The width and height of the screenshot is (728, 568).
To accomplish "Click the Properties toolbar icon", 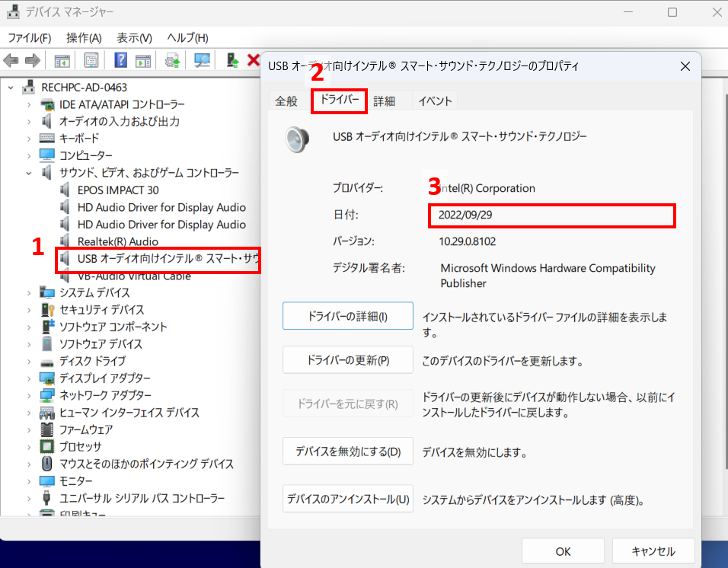I will click(91, 60).
